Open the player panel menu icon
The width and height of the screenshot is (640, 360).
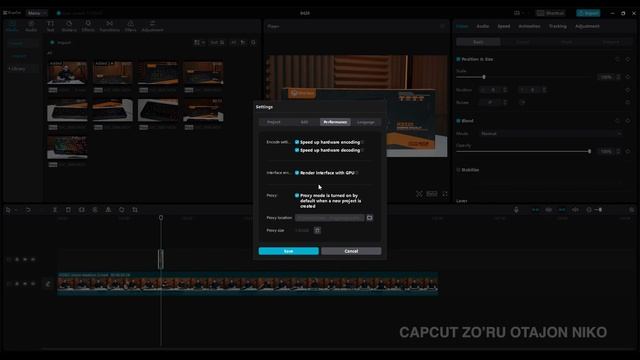[442, 26]
